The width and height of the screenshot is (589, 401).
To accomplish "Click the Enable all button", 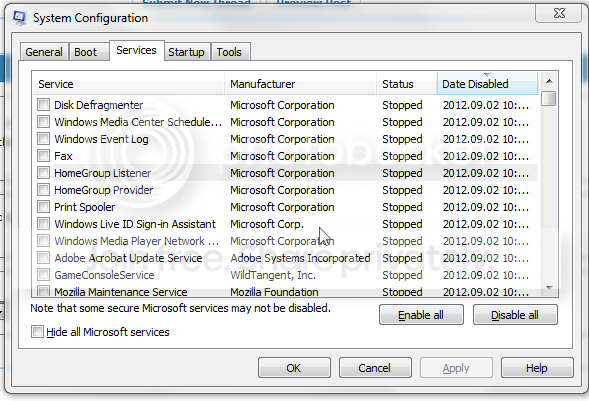I will pyautogui.click(x=421, y=315).
